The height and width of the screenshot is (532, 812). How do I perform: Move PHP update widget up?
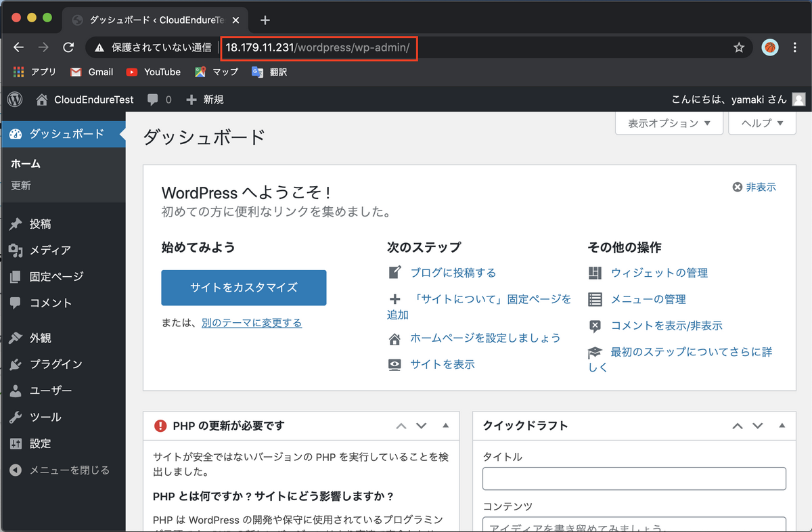pos(401,426)
